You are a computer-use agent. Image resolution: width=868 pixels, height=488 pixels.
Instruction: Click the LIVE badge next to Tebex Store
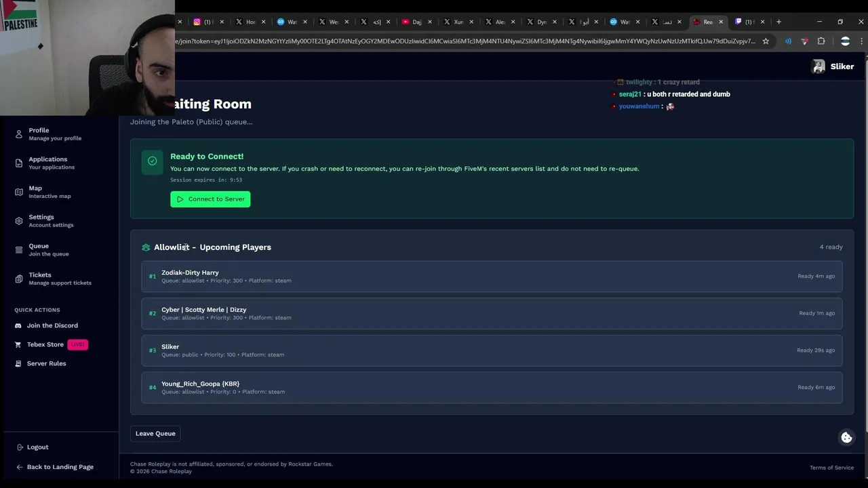click(77, 344)
